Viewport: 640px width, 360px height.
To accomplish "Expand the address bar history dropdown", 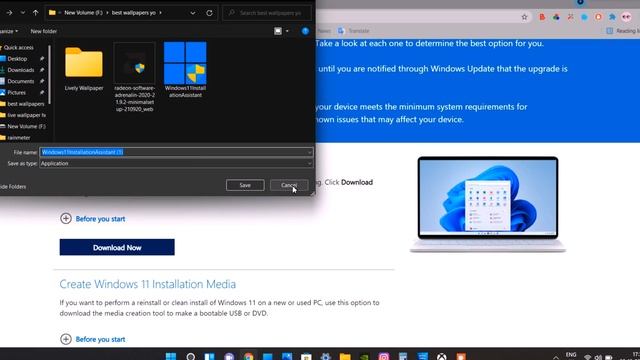I will pyautogui.click(x=193, y=13).
